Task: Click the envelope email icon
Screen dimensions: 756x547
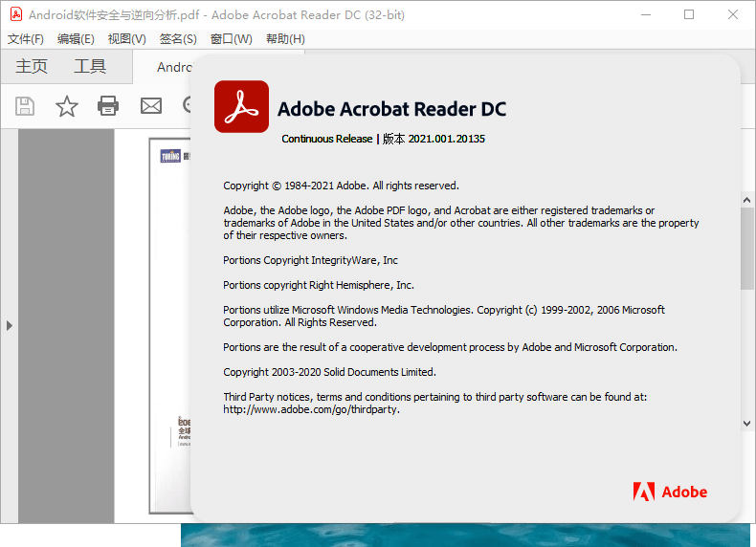Action: (151, 106)
